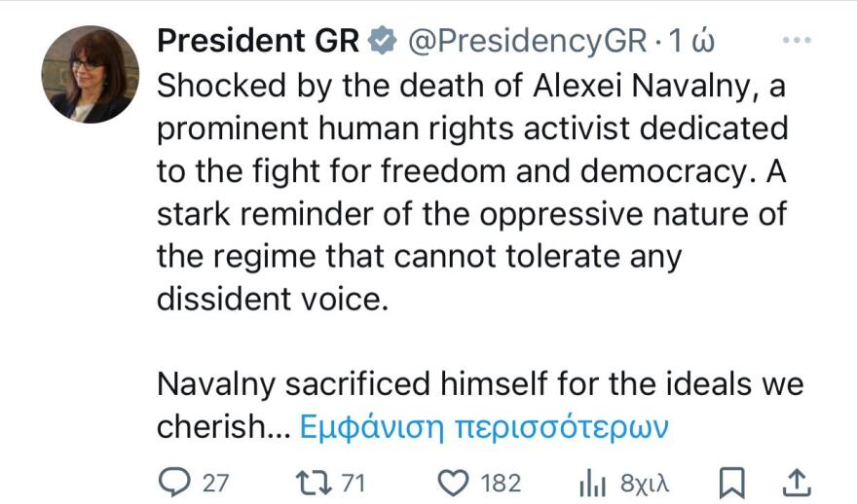Click the retweet count 71
The width and height of the screenshot is (857, 504).
(x=353, y=483)
